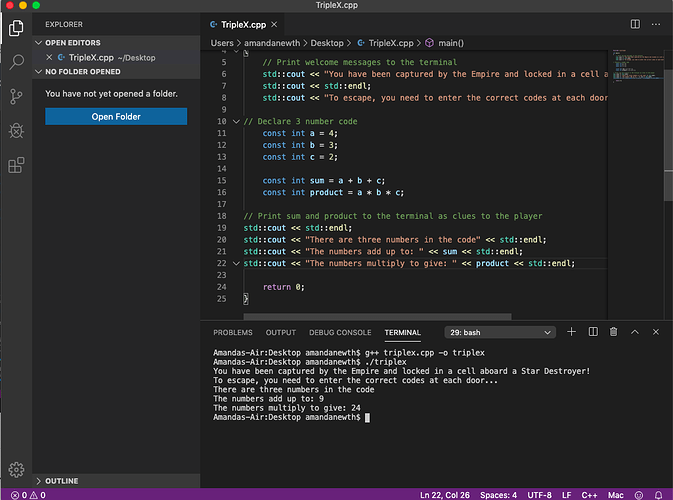Create a new terminal with plus icon

pyautogui.click(x=571, y=332)
